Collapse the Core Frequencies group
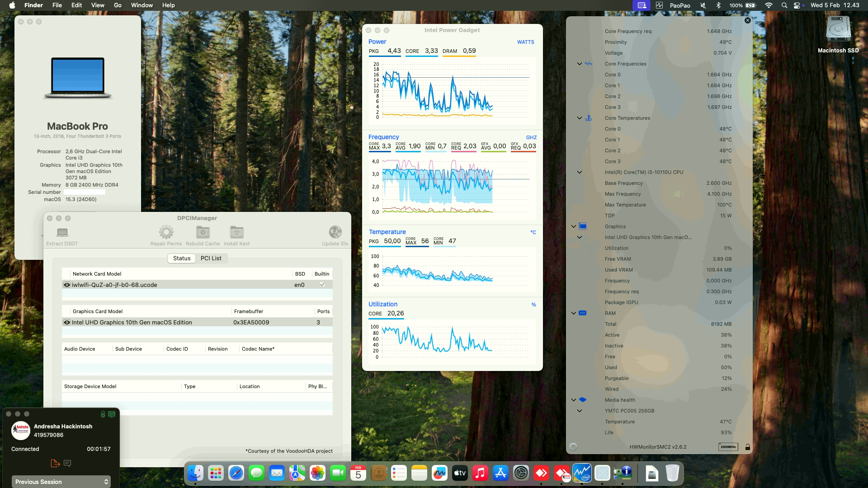This screenshot has width=868, height=488. (x=580, y=64)
